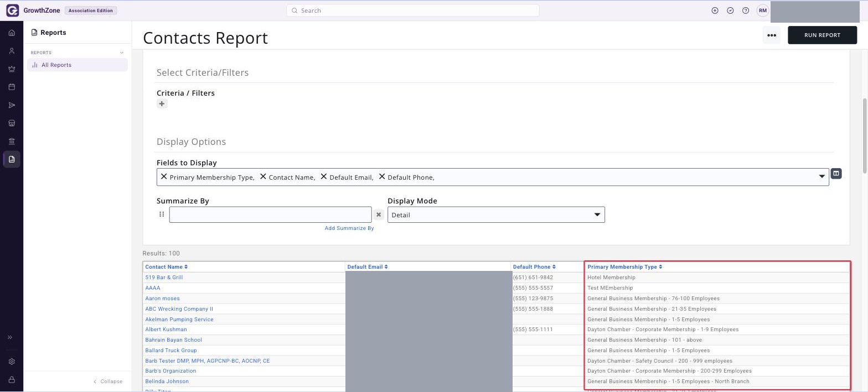The image size is (868, 392).
Task: Click phone number (555) 123-9875
Action: [x=533, y=299]
